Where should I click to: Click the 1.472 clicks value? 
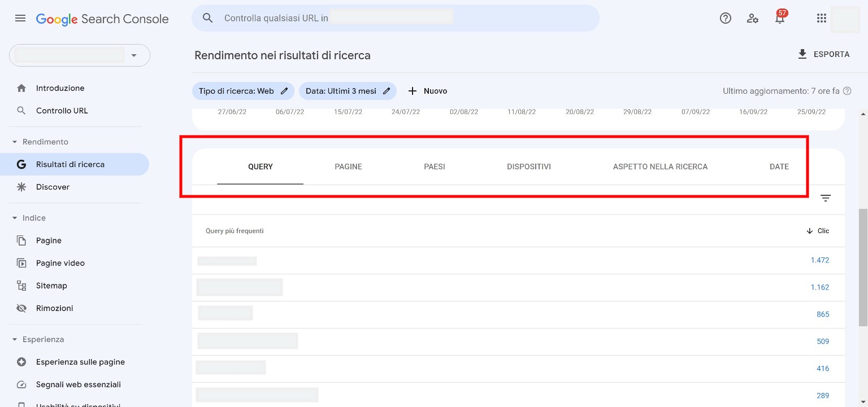point(819,260)
